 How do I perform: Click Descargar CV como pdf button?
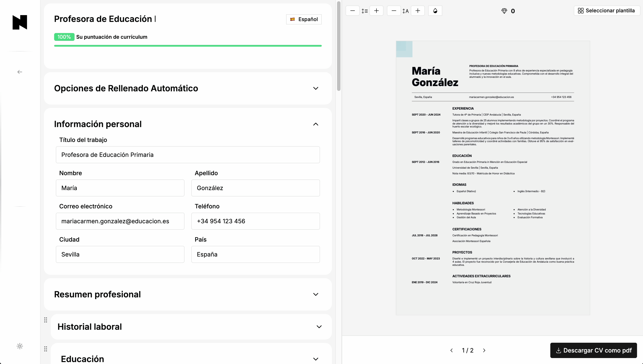(593, 350)
